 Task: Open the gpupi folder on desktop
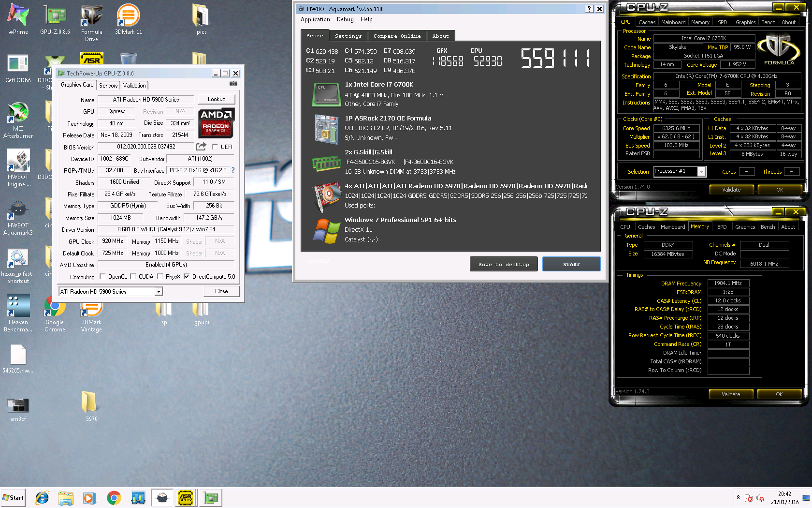point(202,314)
